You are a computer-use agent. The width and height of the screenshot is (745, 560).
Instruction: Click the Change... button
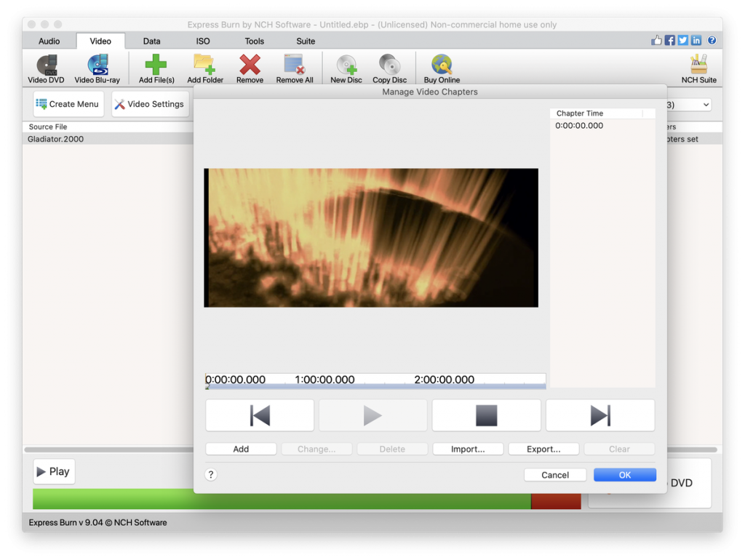[316, 449]
